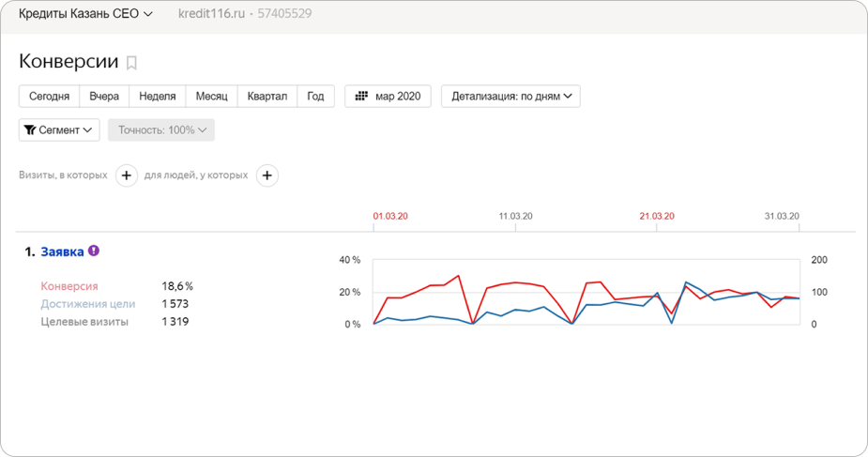Screen dimensions: 868x457
Task: Choose the Квартал period
Action: point(267,97)
